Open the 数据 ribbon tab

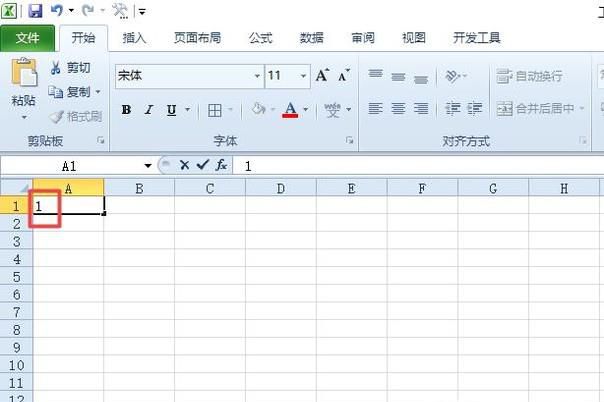[x=312, y=38]
